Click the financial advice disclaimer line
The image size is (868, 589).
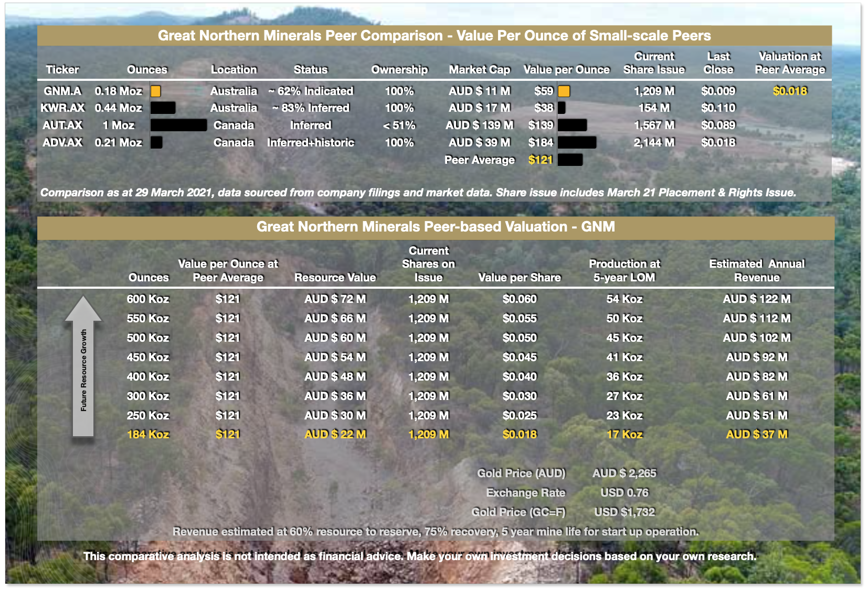pos(420,556)
